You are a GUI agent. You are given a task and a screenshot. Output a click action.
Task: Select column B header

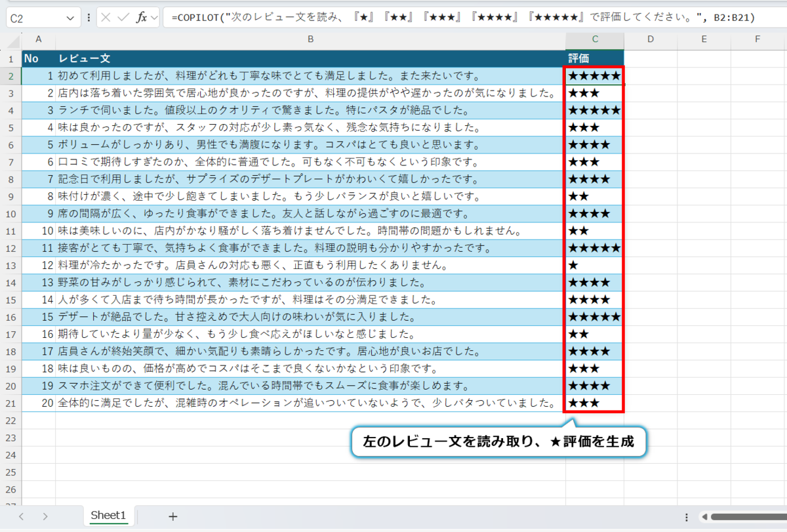coord(311,39)
